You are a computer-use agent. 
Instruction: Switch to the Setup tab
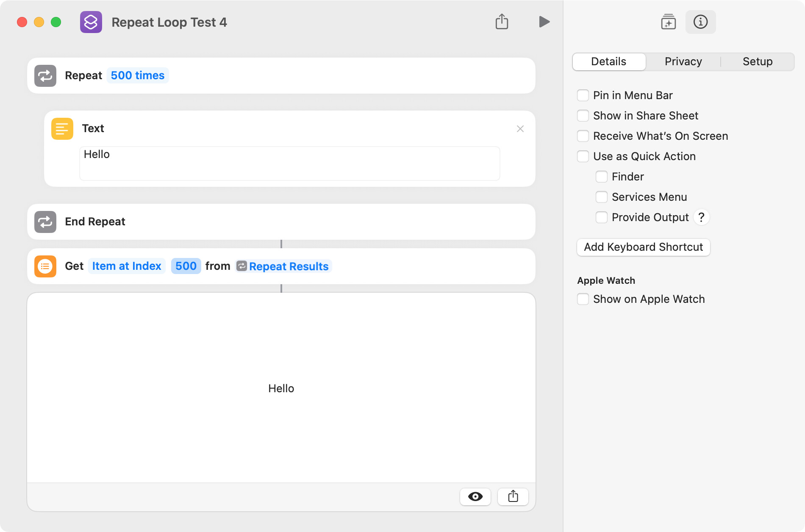coord(758,62)
